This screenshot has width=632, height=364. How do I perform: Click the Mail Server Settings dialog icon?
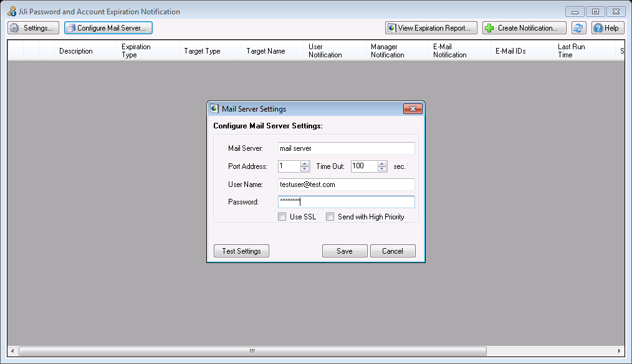point(214,109)
